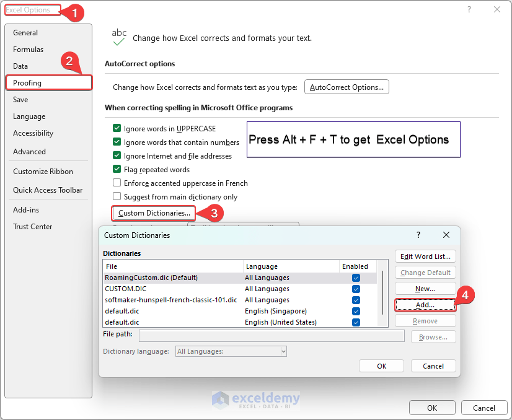
Task: Enable Suggest from main dictionary only
Action: (x=117, y=196)
